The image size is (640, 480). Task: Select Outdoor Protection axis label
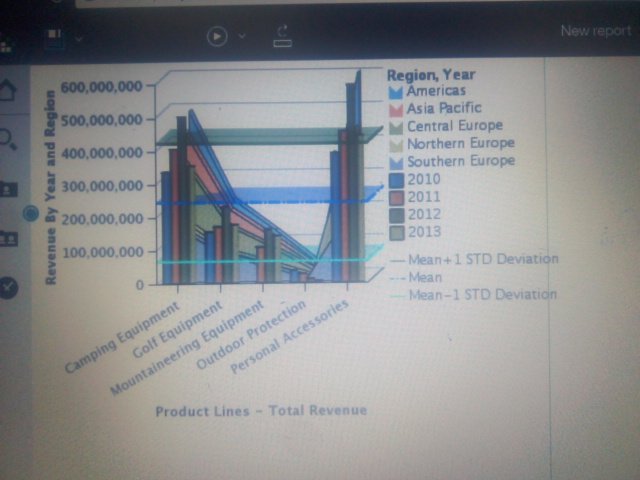click(251, 334)
